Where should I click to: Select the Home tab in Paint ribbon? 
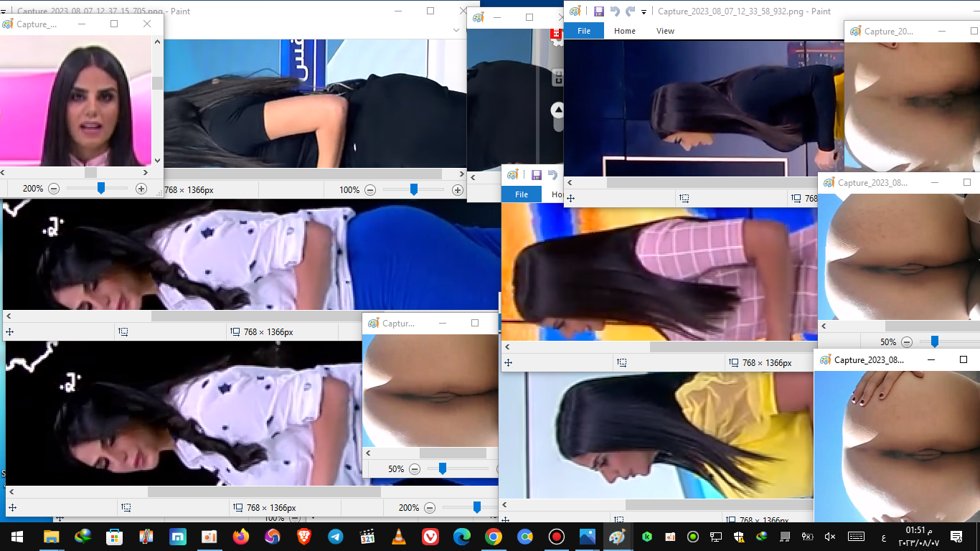(624, 31)
